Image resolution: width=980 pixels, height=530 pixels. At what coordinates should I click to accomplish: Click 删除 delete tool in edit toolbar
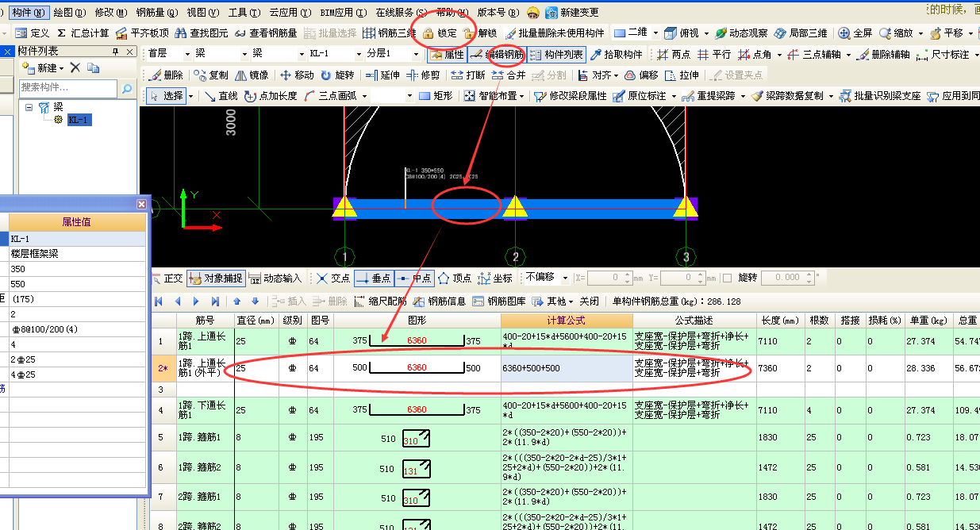pos(166,75)
